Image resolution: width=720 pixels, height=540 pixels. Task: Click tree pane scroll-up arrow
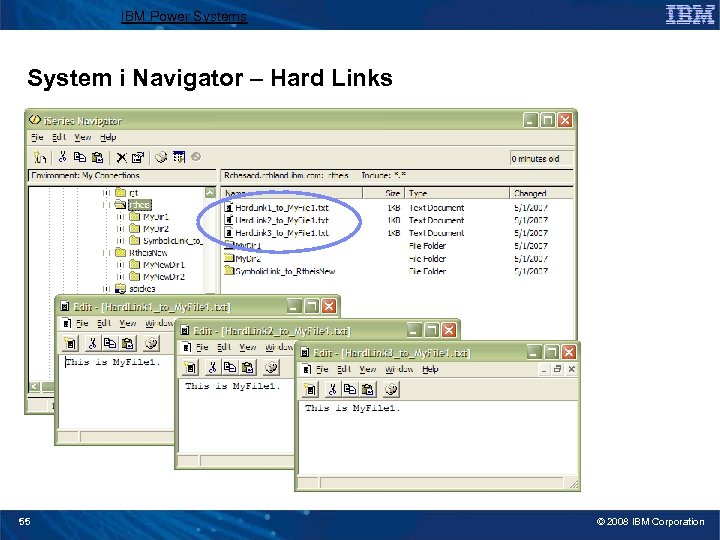(210, 193)
